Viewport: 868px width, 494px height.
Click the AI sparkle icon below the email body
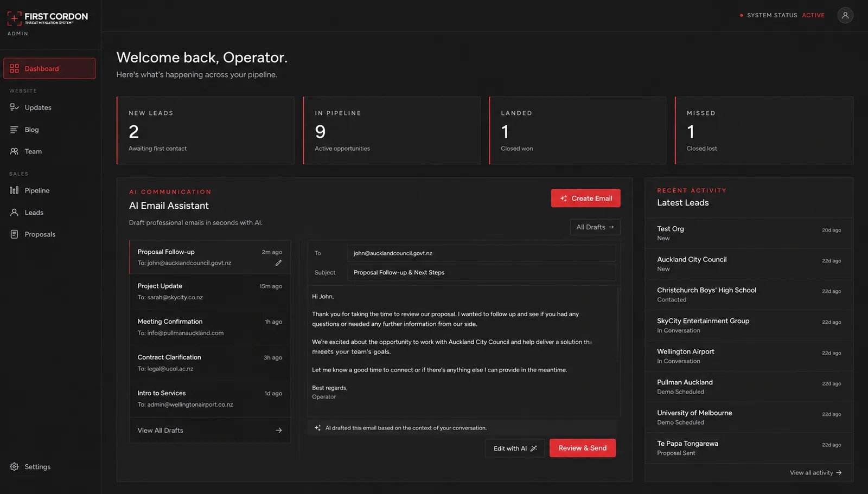coord(318,428)
